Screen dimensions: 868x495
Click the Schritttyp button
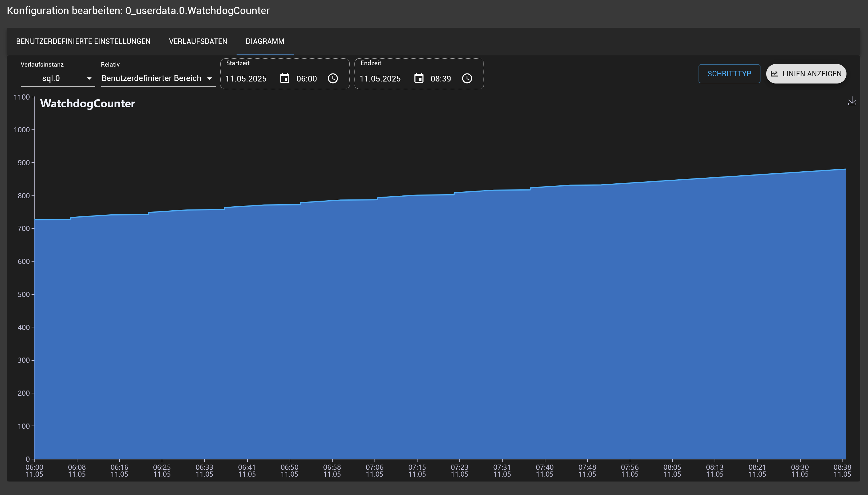click(x=729, y=74)
